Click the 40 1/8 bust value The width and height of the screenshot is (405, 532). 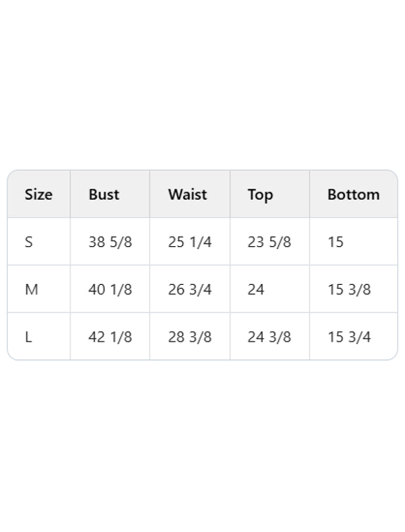coord(110,290)
